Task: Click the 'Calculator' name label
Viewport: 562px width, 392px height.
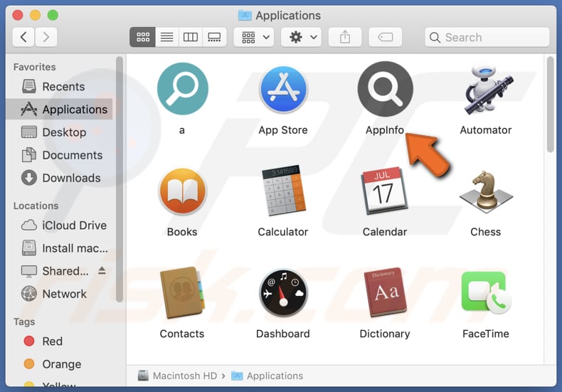Action: 283,232
